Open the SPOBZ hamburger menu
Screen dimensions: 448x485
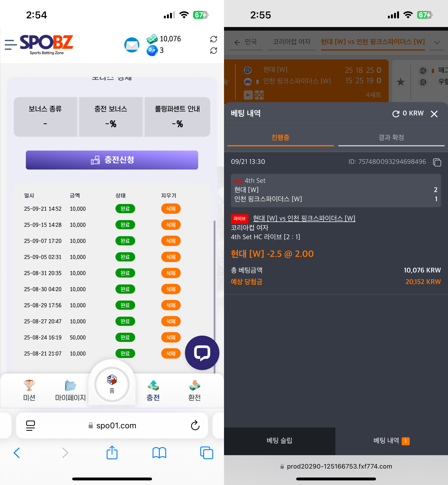pos(11,45)
